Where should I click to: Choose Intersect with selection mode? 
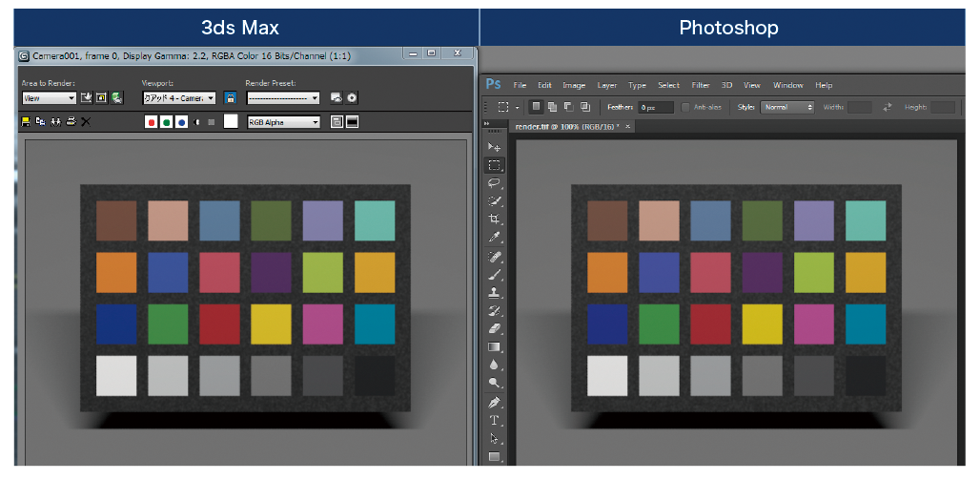(x=584, y=107)
